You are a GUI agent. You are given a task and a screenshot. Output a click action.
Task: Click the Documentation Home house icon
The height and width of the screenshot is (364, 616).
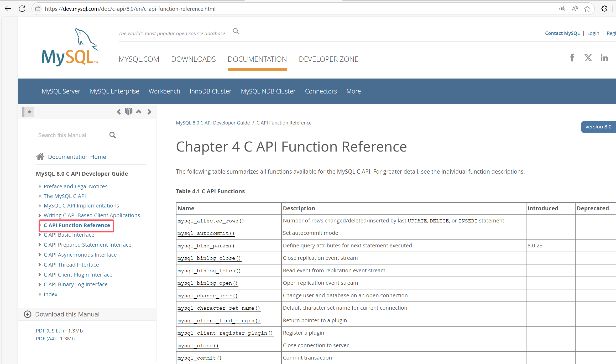tap(40, 156)
